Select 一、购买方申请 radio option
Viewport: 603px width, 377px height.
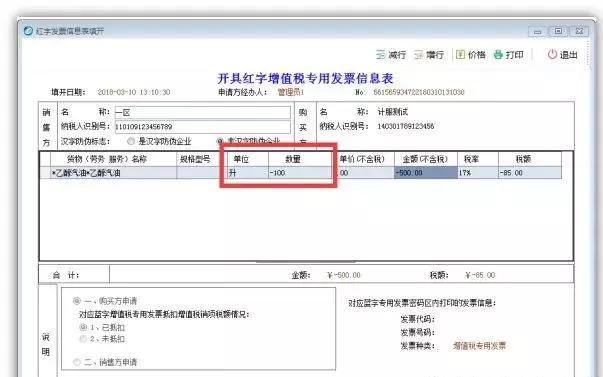click(x=77, y=301)
